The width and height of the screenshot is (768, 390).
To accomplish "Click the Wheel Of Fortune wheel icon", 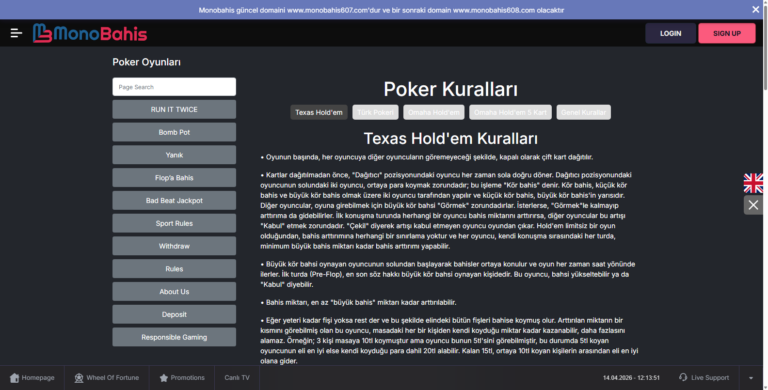I will click(79, 378).
